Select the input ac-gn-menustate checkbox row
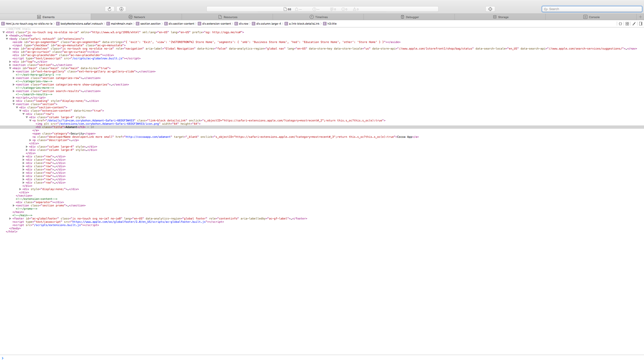Viewport: 644px width, 362px height. [69, 45]
